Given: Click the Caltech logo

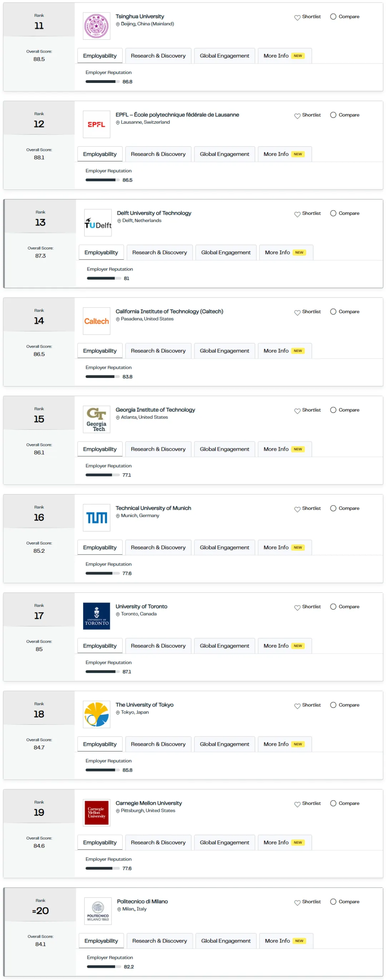Looking at the screenshot, I should [x=96, y=321].
